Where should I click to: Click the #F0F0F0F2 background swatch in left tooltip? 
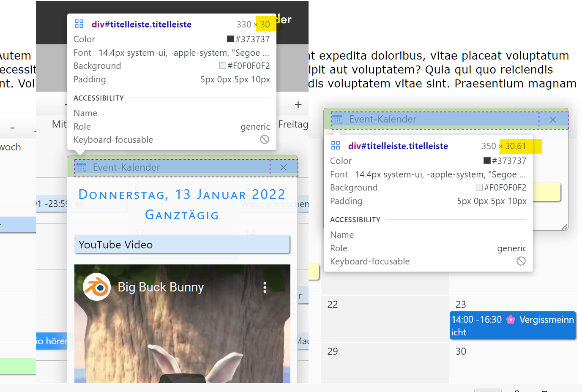(x=223, y=66)
